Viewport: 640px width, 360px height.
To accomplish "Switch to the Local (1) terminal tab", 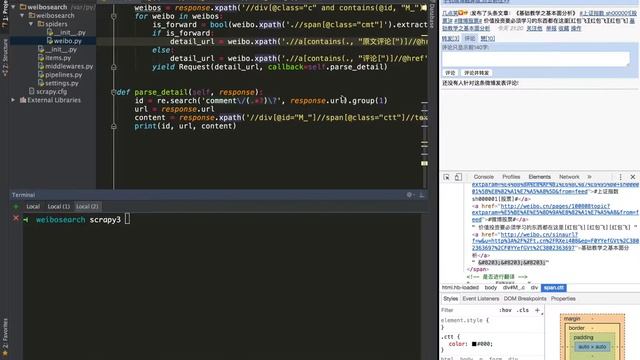I will click(58, 207).
